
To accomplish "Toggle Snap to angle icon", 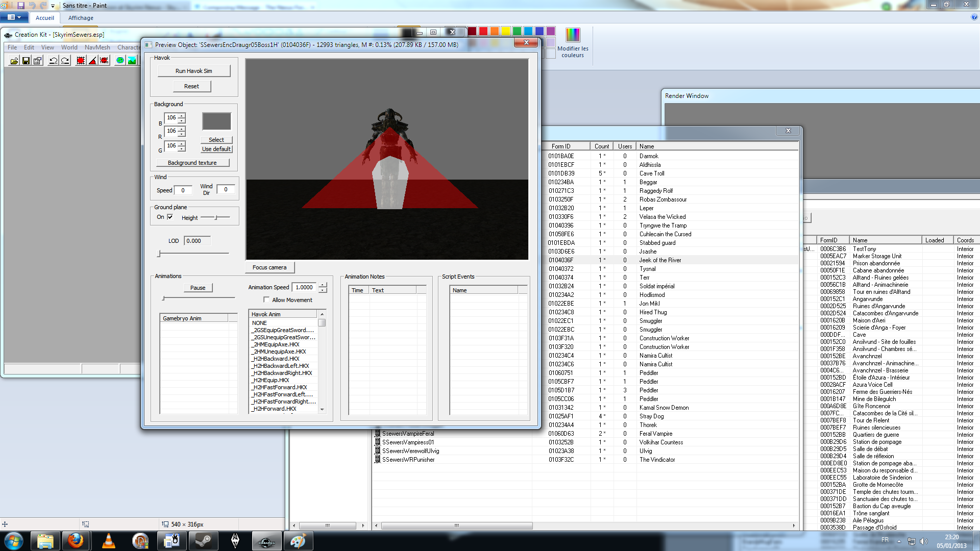I will pyautogui.click(x=92, y=61).
